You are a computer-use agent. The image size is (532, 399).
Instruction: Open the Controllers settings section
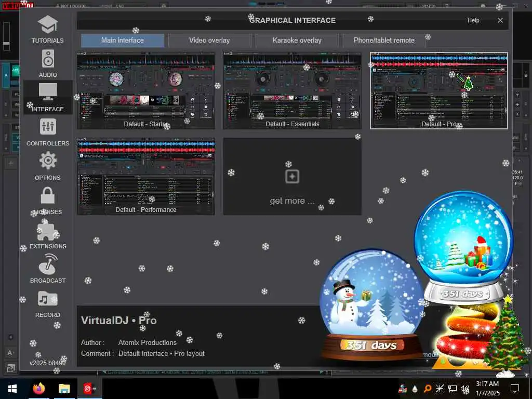pyautogui.click(x=47, y=132)
